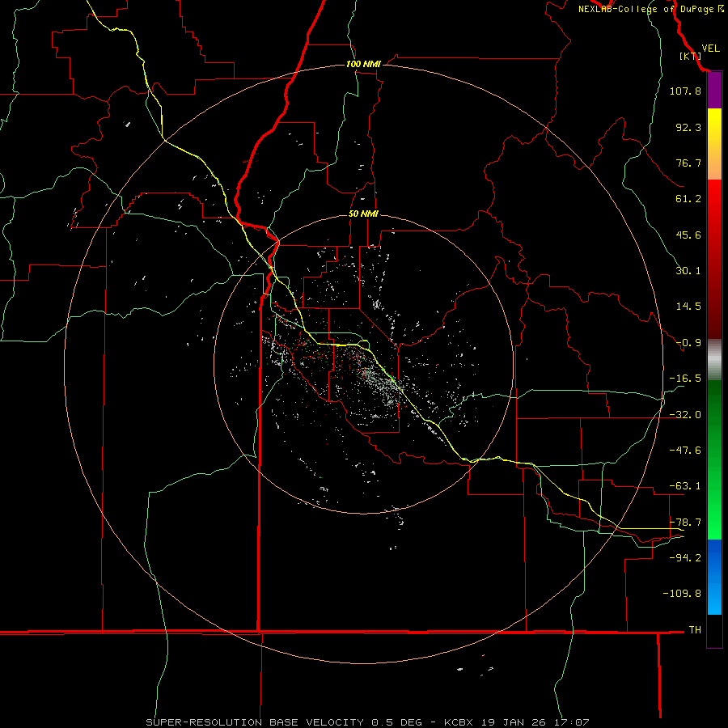728x728 pixels.
Task: Click the KCBX station identifier in the caption
Action: 459,722
